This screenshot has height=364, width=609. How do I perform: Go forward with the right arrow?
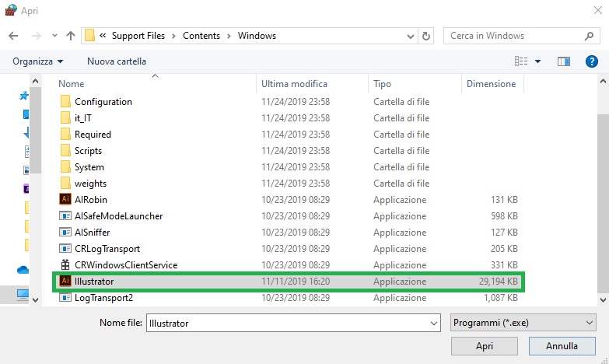[36, 36]
